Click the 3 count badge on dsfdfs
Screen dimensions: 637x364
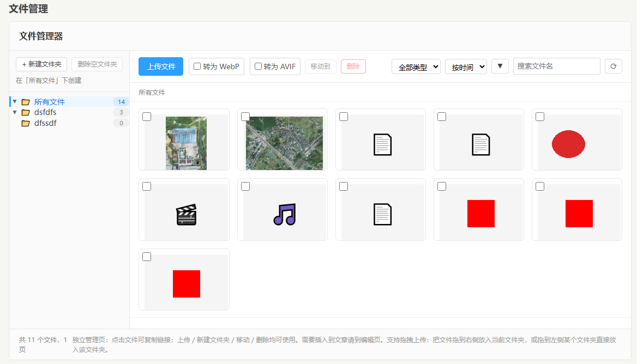coord(121,112)
